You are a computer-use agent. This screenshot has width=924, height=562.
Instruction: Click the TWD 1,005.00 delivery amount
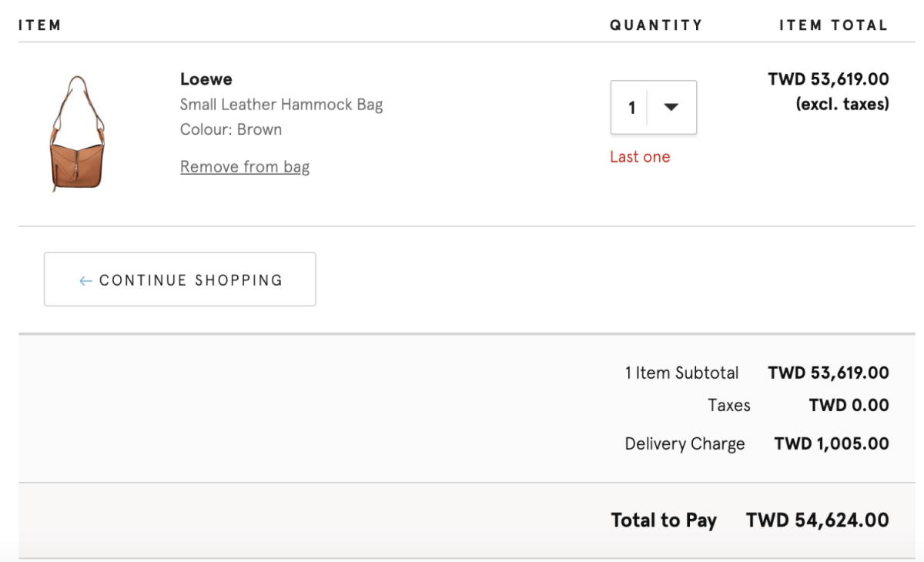[x=832, y=444]
